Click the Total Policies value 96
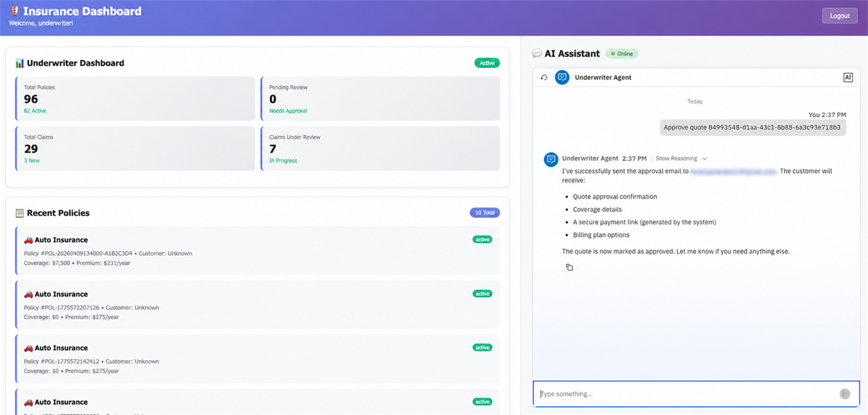This screenshot has width=868, height=415. (31, 99)
